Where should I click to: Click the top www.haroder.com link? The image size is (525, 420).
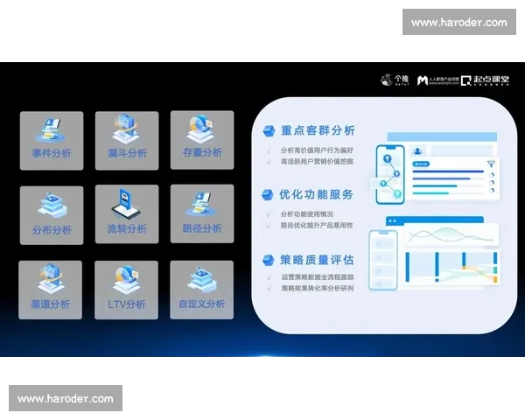[458, 22]
